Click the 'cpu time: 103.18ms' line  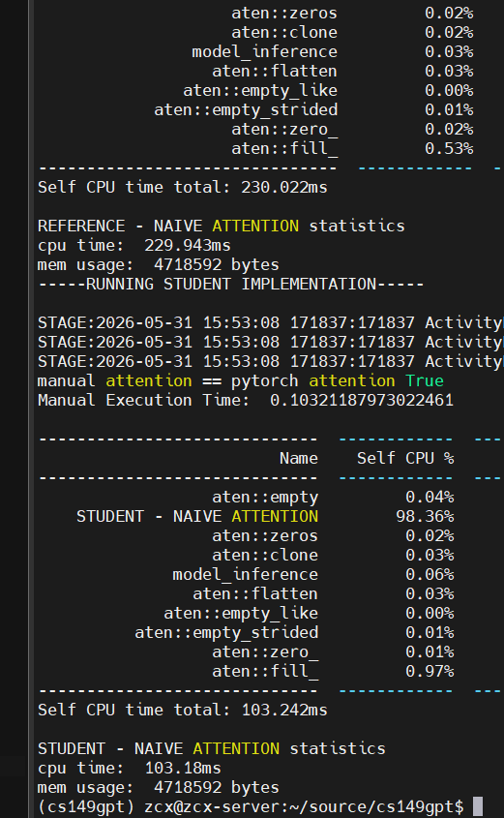click(x=130, y=768)
